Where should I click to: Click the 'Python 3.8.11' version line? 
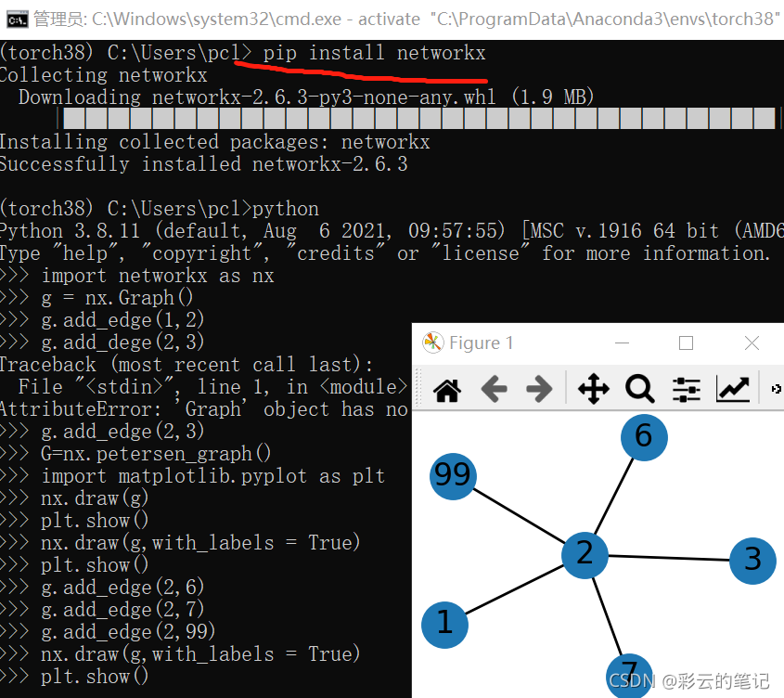pos(392,231)
